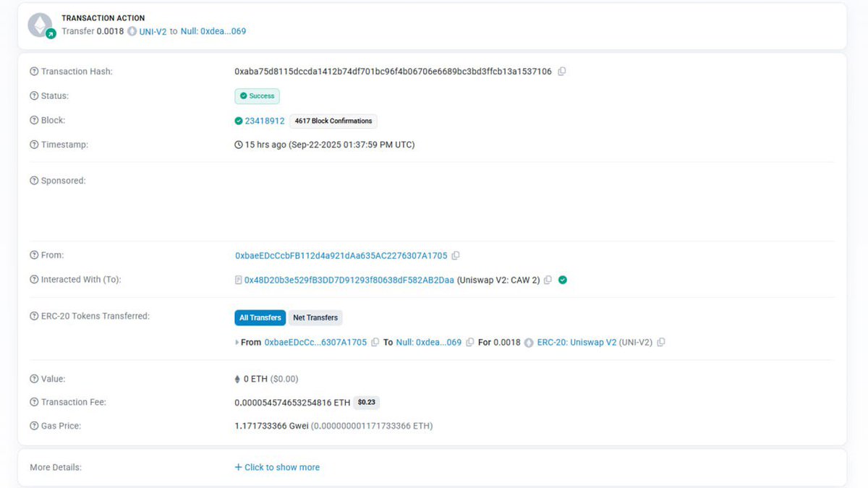This screenshot has height=488, width=868.
Task: Click the $0.23 fee badge
Action: [367, 402]
